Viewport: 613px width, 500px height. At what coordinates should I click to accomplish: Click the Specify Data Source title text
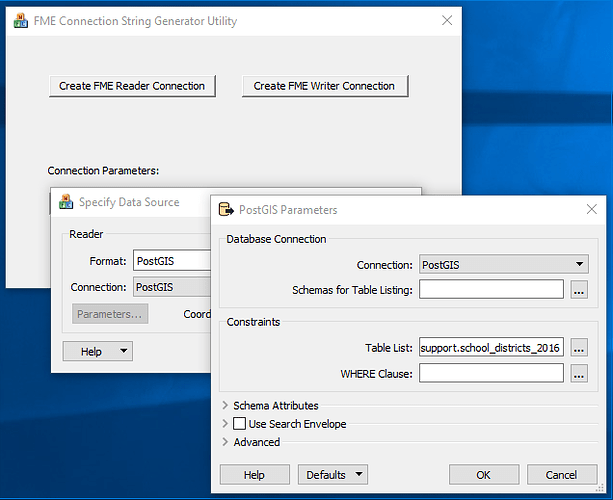tap(129, 202)
